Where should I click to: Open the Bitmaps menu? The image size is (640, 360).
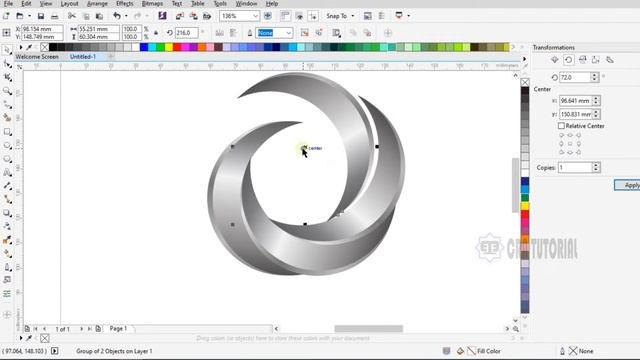152,4
